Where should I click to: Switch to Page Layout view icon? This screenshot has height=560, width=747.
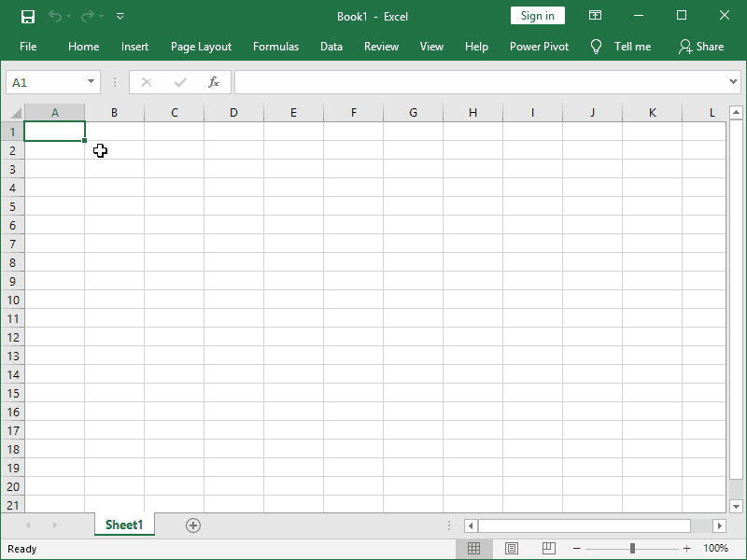pyautogui.click(x=511, y=549)
